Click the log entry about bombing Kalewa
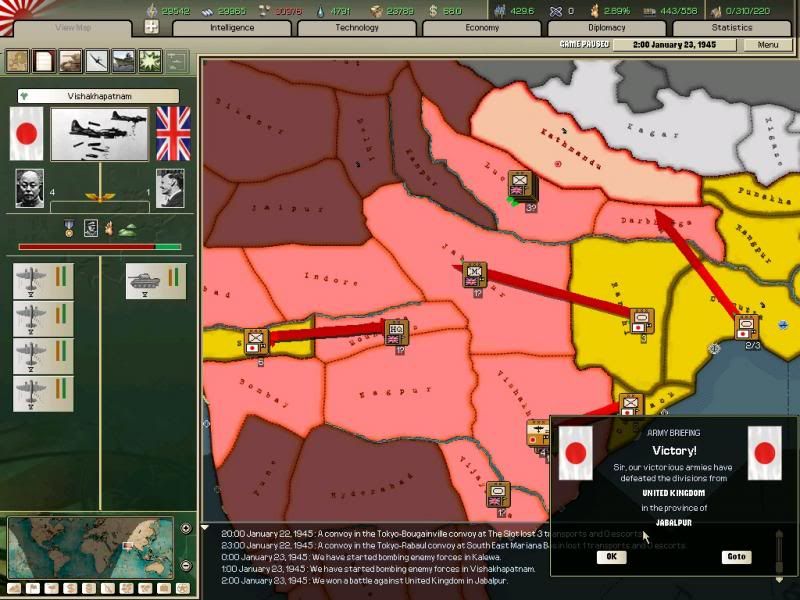The width and height of the screenshot is (800, 600). [361, 557]
